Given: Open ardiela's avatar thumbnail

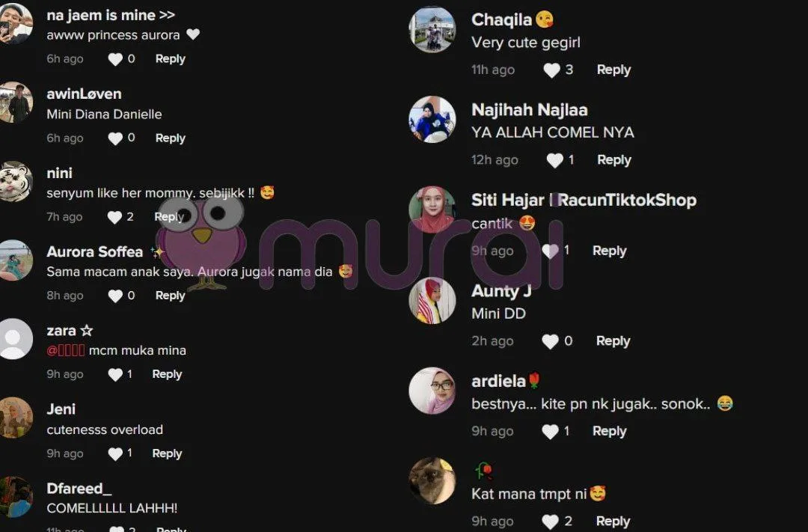Looking at the screenshot, I should (x=432, y=391).
